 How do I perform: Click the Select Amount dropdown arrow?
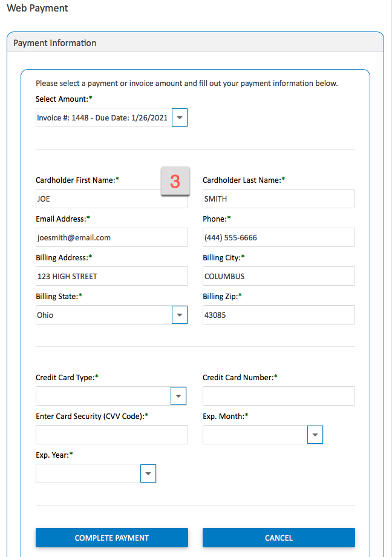[180, 117]
